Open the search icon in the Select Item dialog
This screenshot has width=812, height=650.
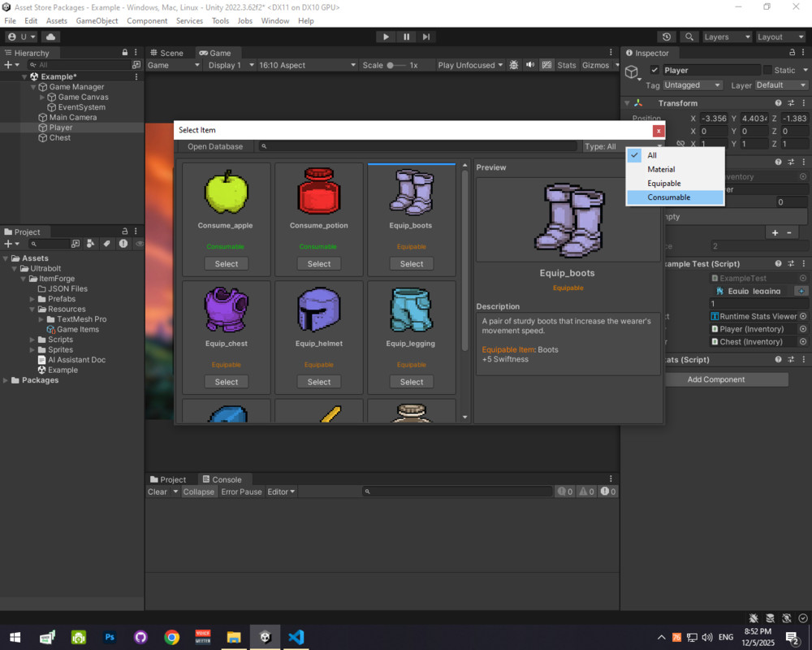click(264, 146)
